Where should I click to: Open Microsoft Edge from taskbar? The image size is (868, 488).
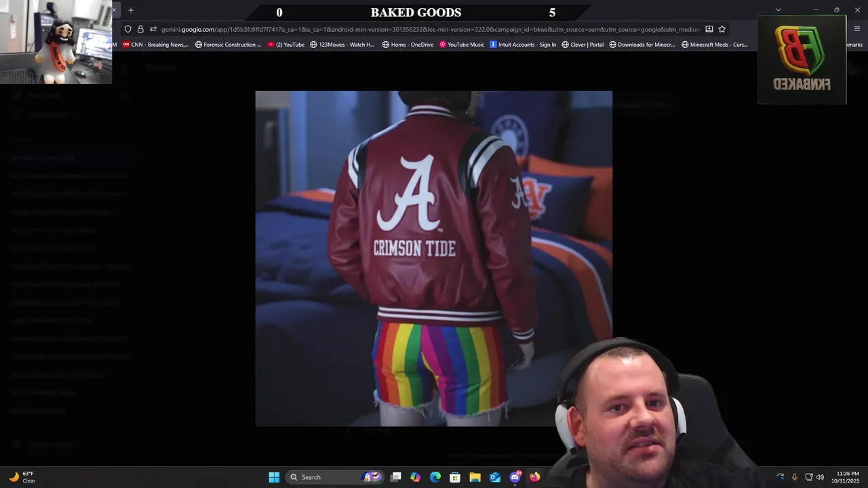[435, 477]
